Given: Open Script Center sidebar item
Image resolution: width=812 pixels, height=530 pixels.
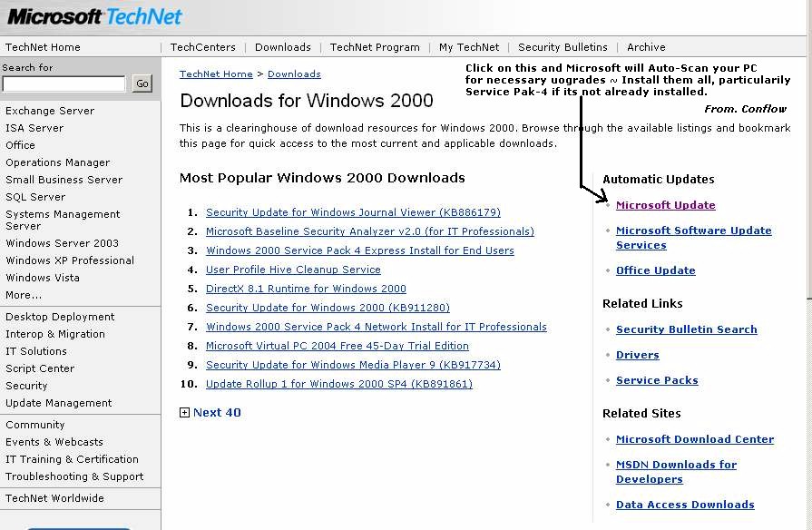Looking at the screenshot, I should 40,368.
